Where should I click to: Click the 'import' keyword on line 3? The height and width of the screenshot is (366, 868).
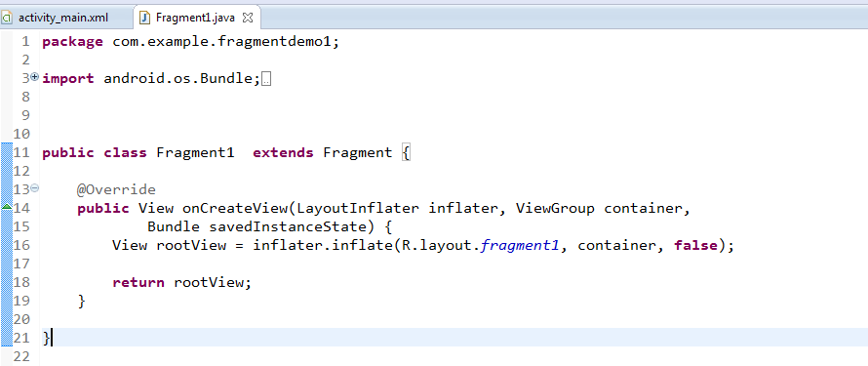[x=68, y=79]
